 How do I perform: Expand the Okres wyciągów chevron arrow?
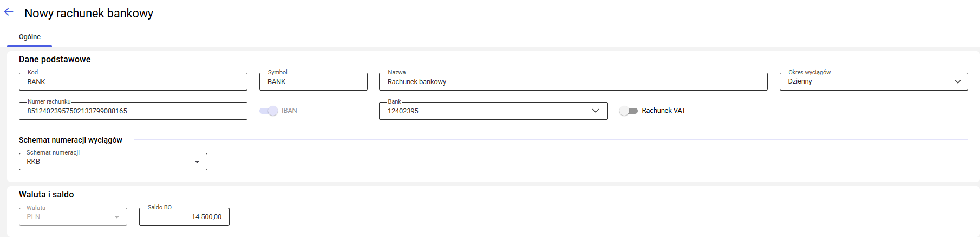click(x=957, y=81)
